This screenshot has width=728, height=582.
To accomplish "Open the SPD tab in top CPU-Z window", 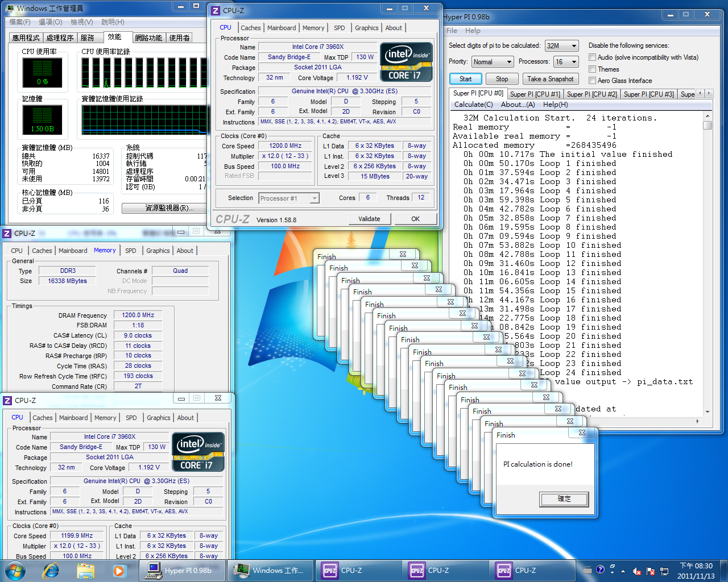I will click(340, 28).
